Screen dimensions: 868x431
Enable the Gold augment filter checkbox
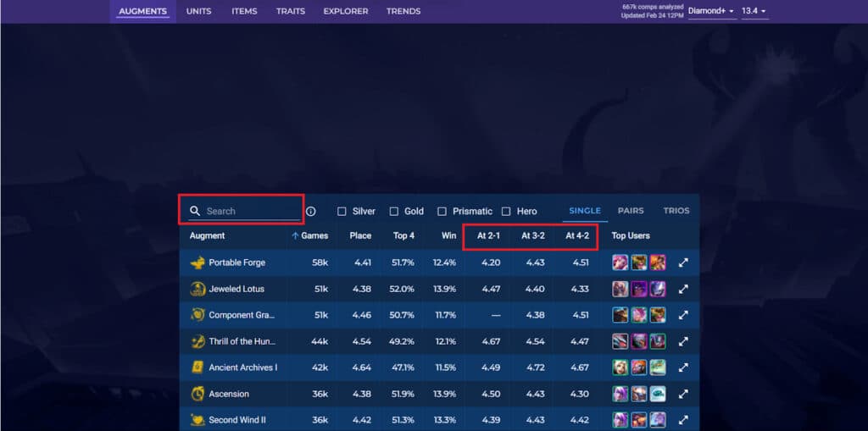point(393,212)
